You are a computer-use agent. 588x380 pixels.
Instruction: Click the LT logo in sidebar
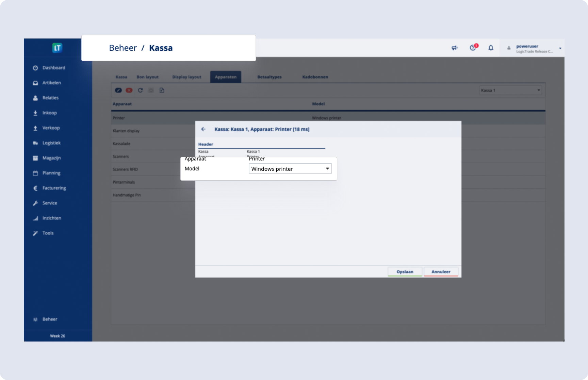pos(57,48)
